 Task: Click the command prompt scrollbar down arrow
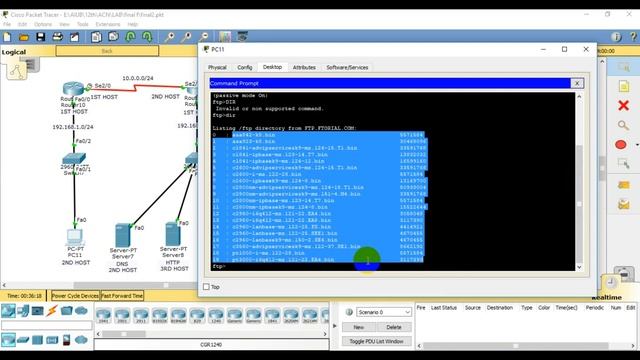[579, 267]
